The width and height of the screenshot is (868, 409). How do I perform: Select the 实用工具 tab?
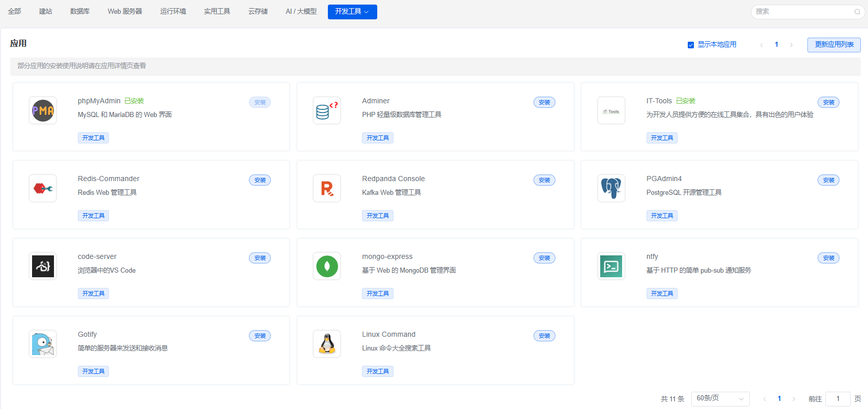coord(217,11)
